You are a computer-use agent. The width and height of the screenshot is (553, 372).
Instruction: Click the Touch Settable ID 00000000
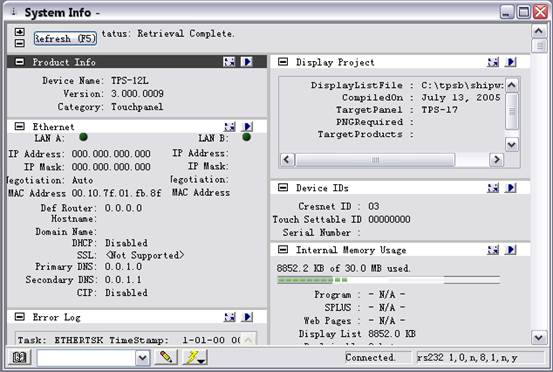pyautogui.click(x=389, y=219)
